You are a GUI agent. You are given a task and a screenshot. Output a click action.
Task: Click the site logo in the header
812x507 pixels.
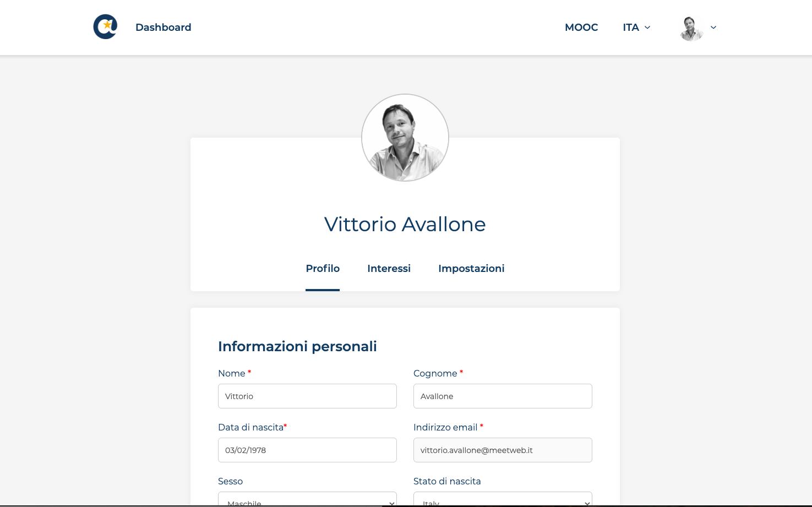105,27
